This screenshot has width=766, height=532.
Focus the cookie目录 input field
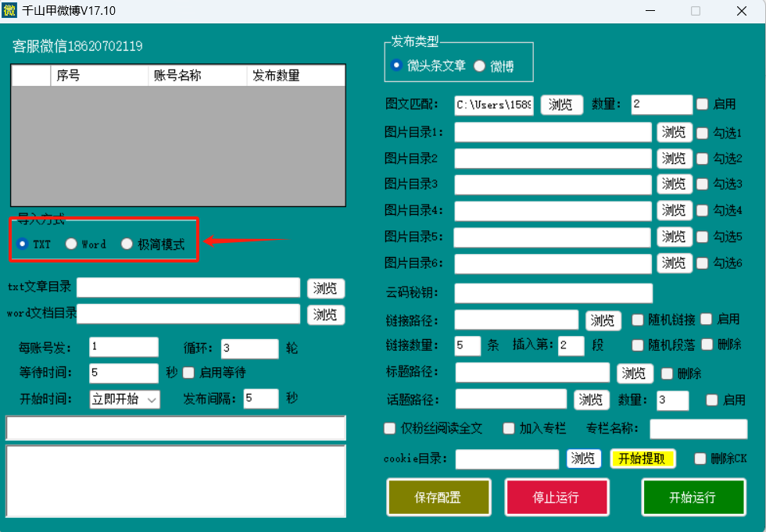click(507, 459)
